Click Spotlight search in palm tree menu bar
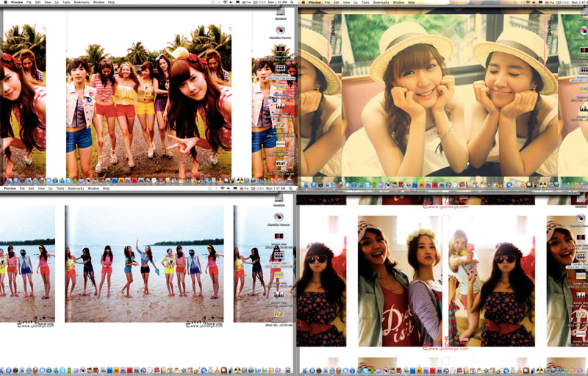The width and height of the screenshot is (588, 376). pos(292,2)
